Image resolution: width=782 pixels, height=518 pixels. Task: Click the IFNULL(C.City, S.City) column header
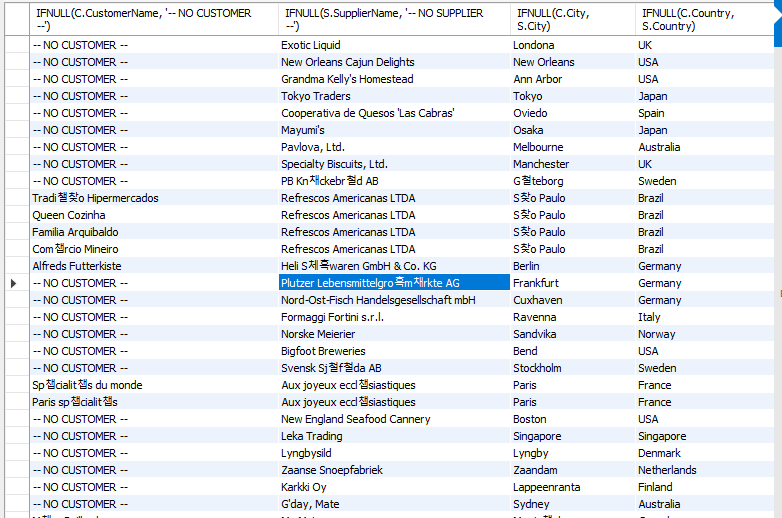click(573, 19)
